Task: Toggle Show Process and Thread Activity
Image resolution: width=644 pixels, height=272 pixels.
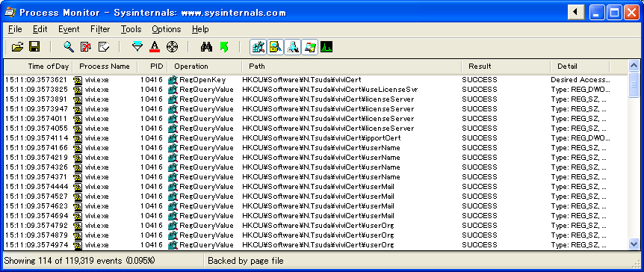Action: pyautogui.click(x=310, y=47)
